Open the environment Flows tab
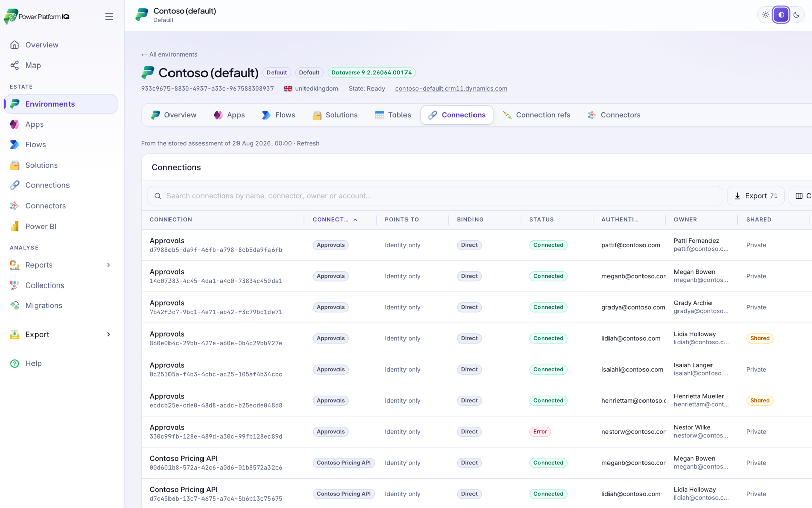The image size is (812, 508). [279, 115]
